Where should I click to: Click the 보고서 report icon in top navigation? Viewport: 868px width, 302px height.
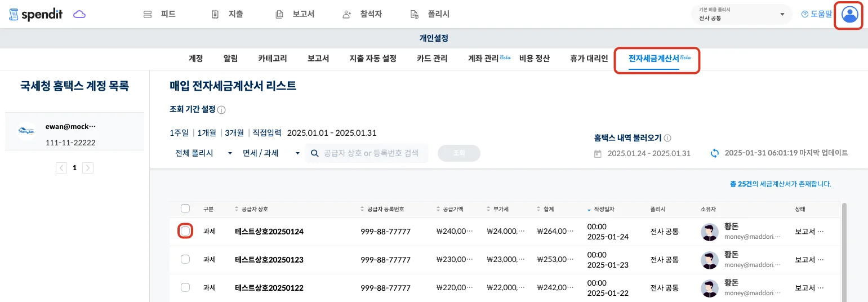point(279,15)
